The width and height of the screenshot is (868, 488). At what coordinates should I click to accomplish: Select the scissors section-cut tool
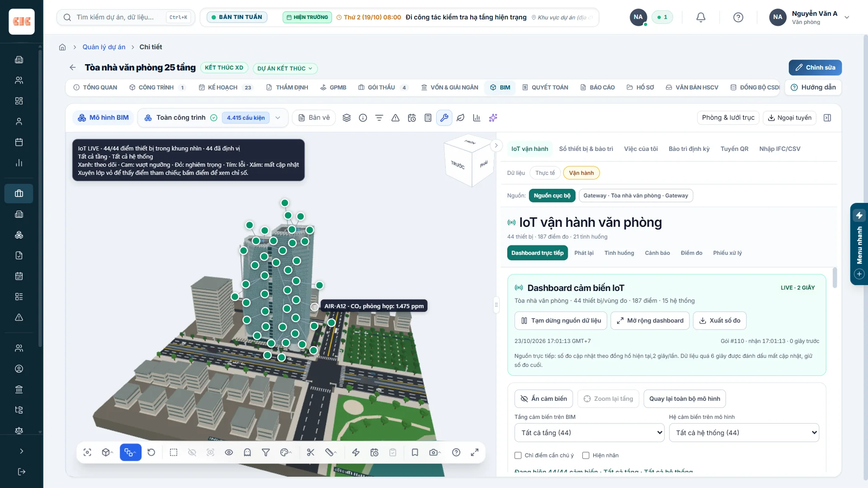click(x=311, y=452)
